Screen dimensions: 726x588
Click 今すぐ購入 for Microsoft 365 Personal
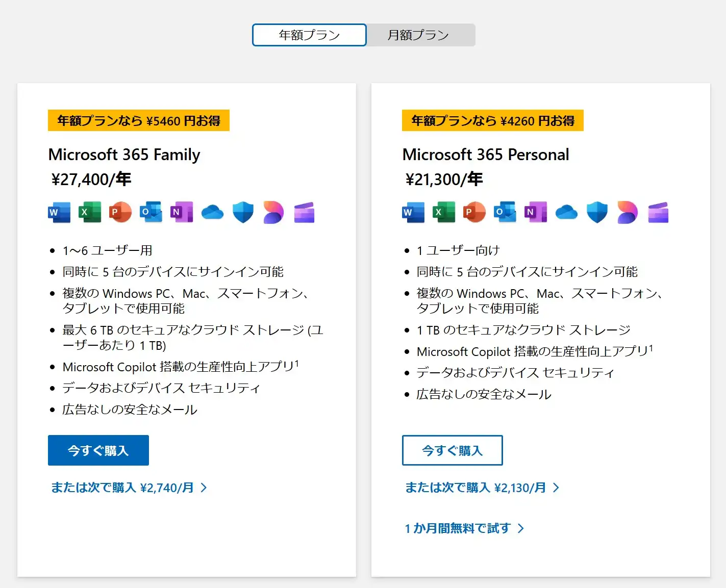[452, 450]
